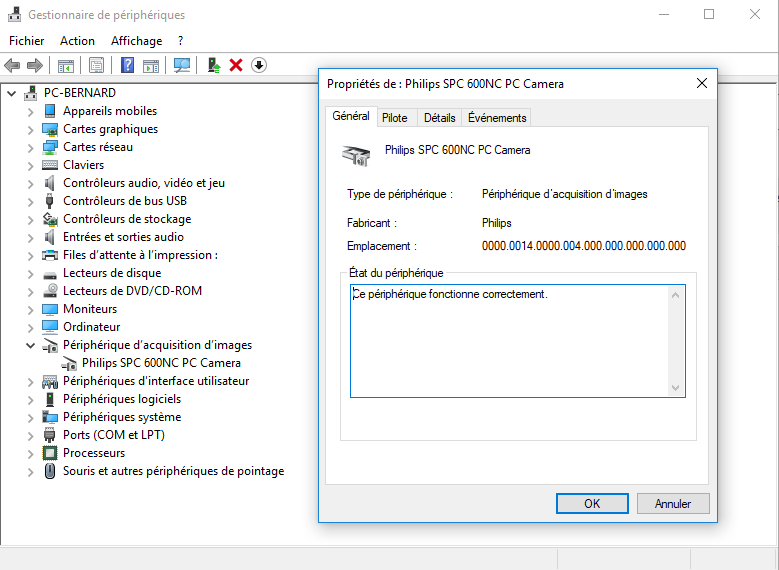Select the Général tab
The image size is (779, 570).
click(x=351, y=116)
